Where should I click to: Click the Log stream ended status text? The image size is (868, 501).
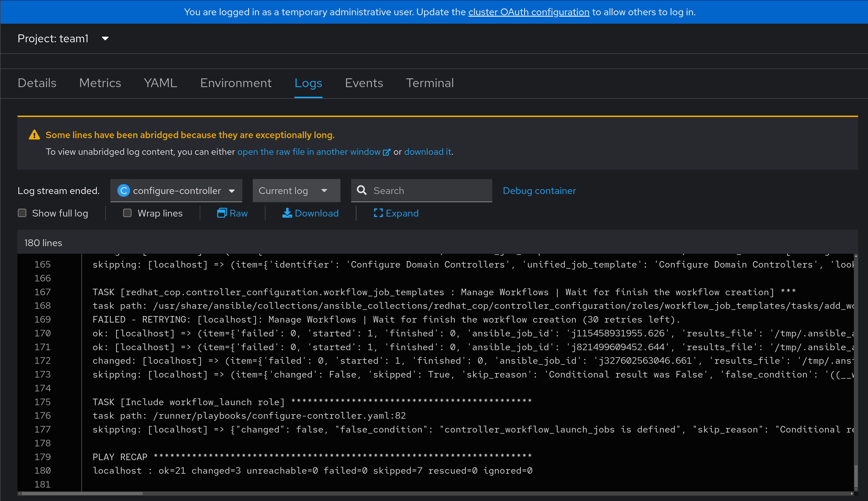[58, 191]
